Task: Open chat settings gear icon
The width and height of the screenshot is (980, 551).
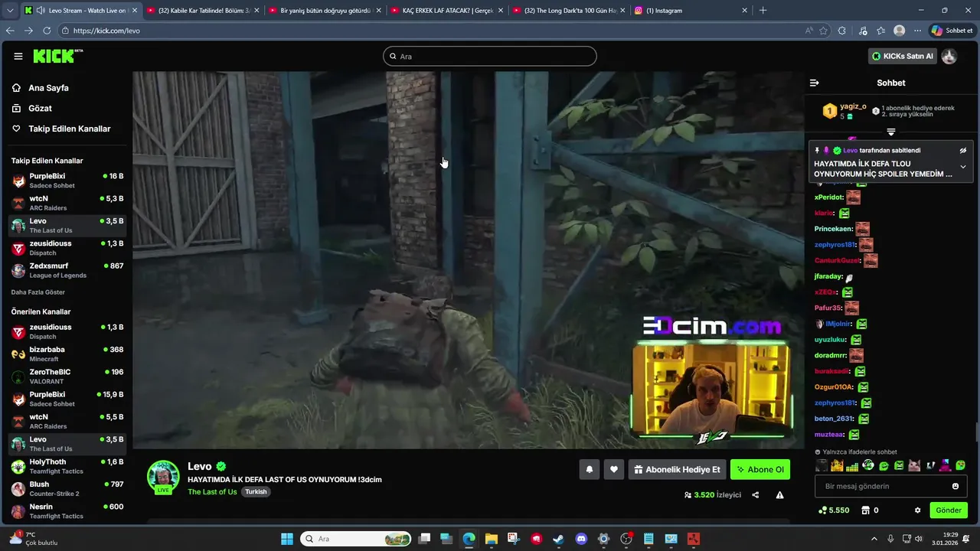Action: pyautogui.click(x=917, y=510)
